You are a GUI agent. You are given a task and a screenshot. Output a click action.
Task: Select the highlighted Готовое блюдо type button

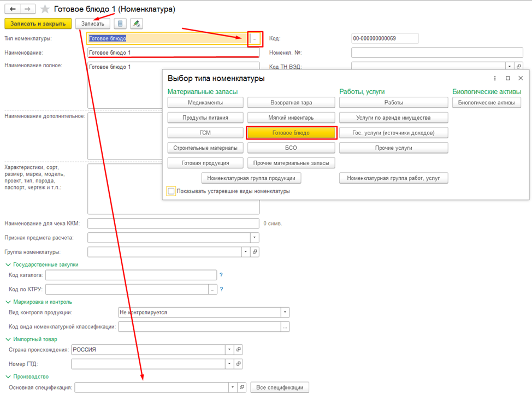point(291,133)
